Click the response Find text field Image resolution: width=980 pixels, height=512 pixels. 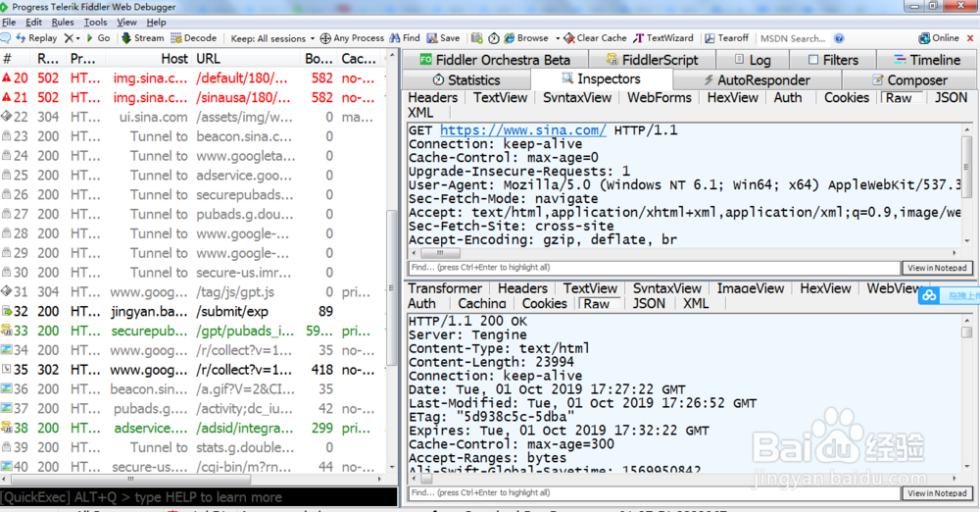654,493
